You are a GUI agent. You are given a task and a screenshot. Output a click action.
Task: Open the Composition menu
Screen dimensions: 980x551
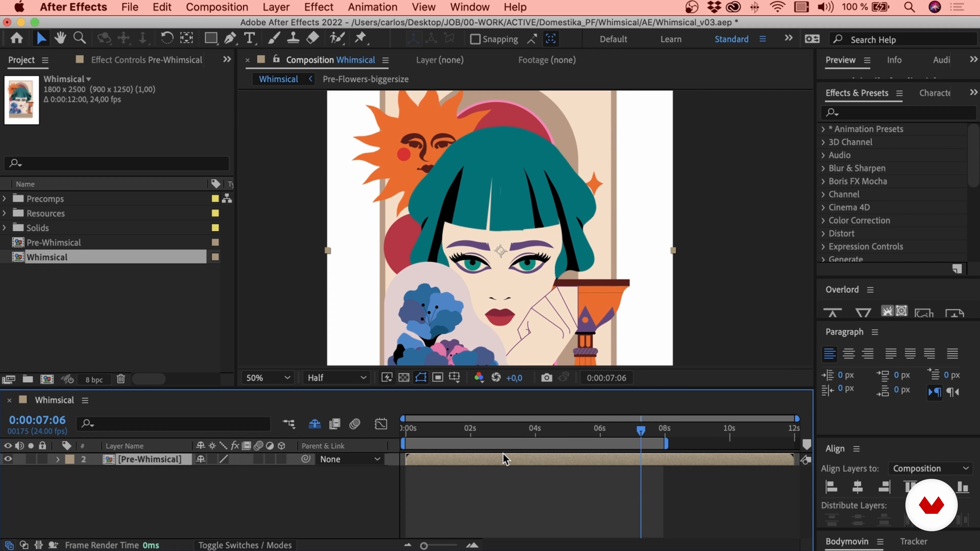click(x=217, y=7)
